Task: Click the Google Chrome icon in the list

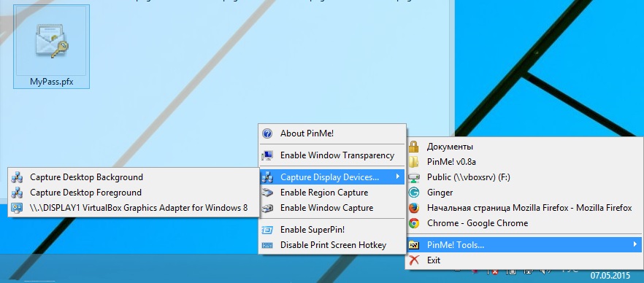Action: pos(413,223)
